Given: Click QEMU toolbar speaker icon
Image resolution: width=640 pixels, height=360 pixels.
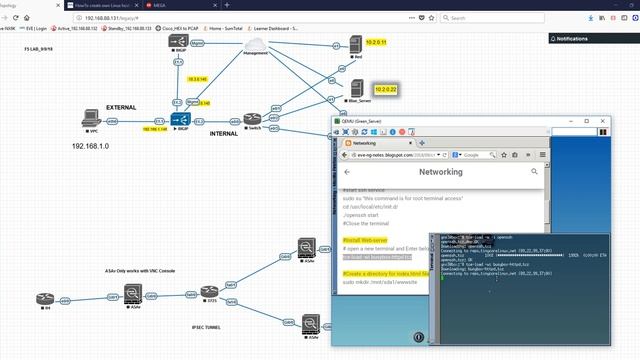Looking at the screenshot, I should coord(336,132).
